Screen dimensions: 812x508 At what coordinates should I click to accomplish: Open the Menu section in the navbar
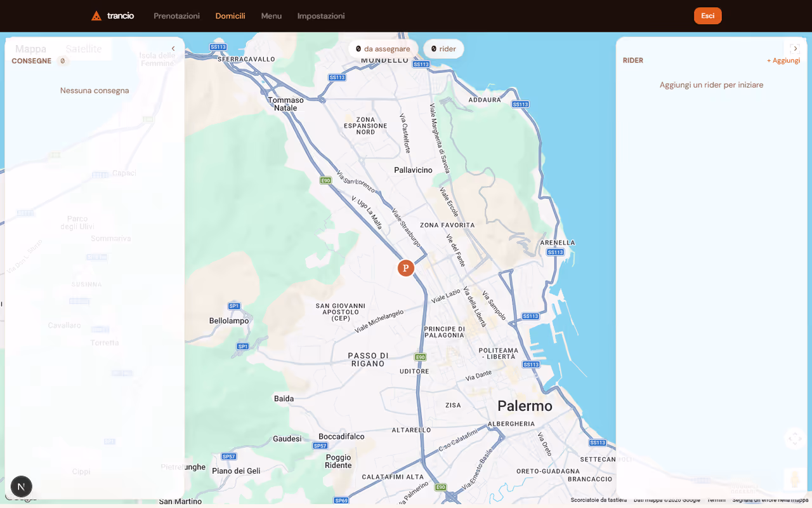pos(272,16)
